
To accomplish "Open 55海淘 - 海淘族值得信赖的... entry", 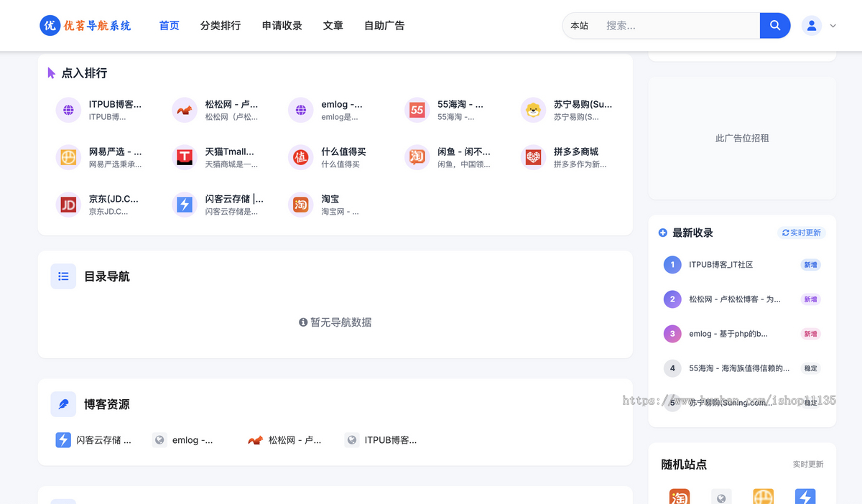I will pos(739,368).
